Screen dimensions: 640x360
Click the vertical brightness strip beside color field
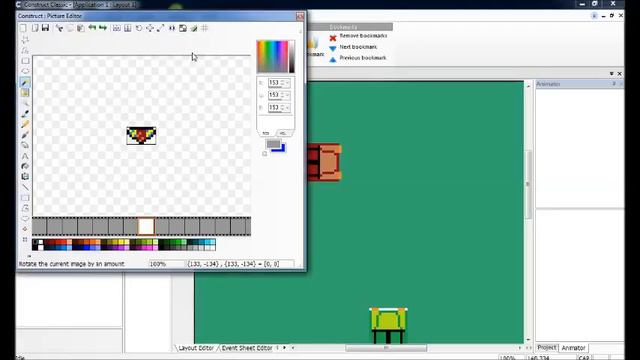[x=291, y=56]
